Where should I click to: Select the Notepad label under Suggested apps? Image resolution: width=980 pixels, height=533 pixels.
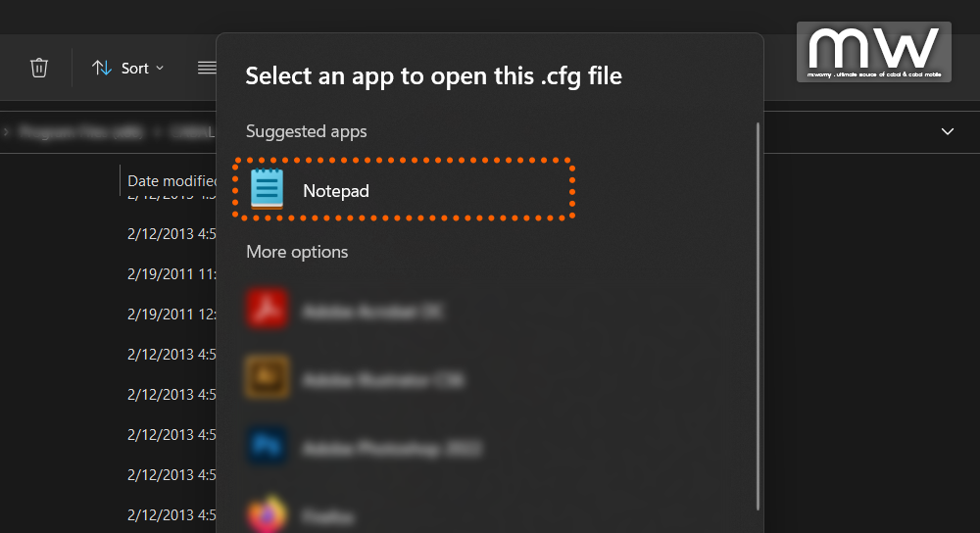(x=336, y=191)
